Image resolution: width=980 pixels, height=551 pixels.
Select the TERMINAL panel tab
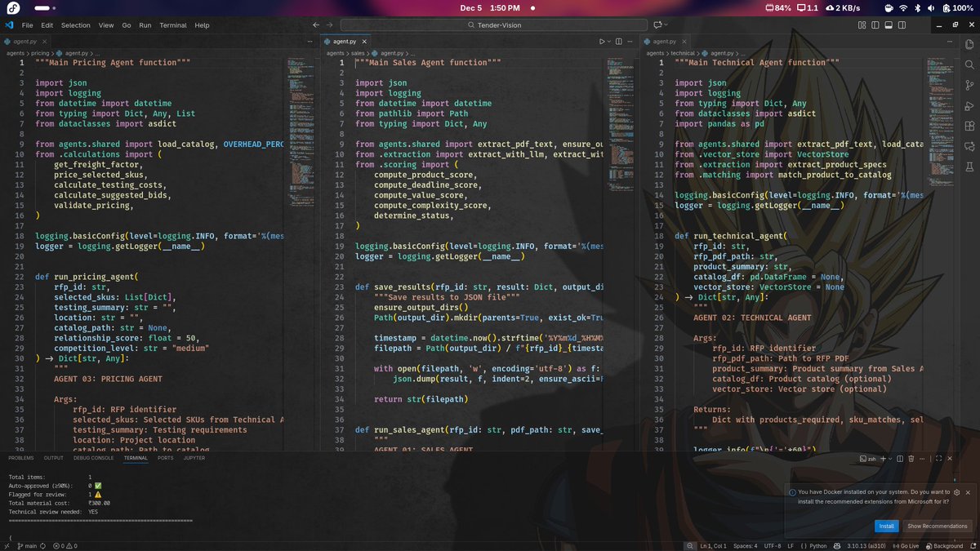pyautogui.click(x=136, y=458)
